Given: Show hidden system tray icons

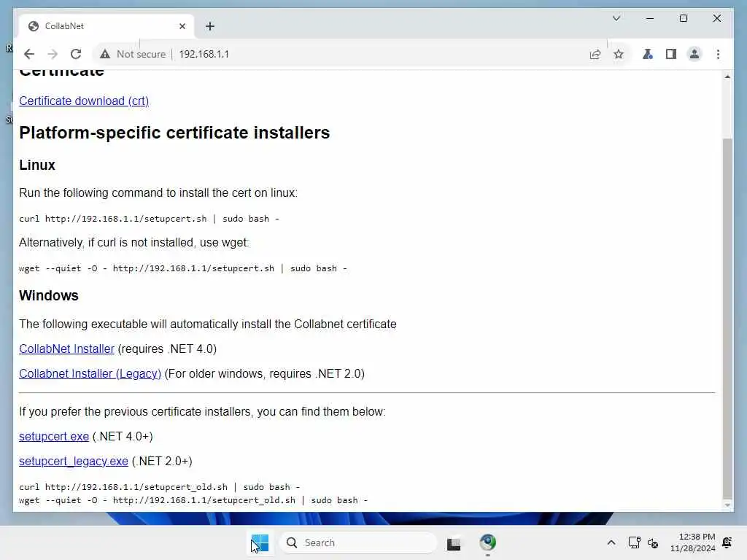Looking at the screenshot, I should [x=611, y=542].
